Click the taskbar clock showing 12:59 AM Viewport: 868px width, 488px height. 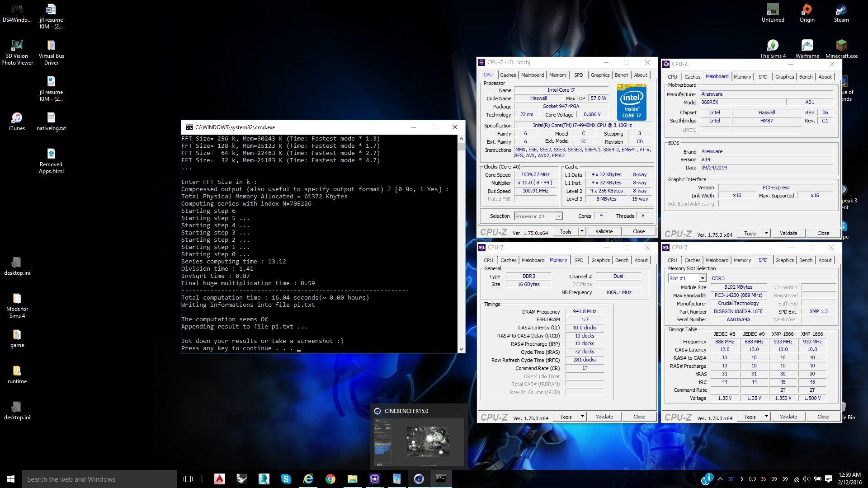[x=849, y=479]
